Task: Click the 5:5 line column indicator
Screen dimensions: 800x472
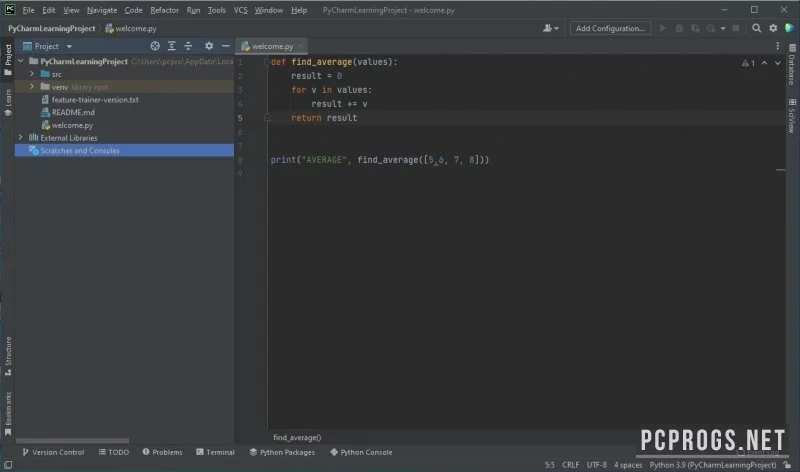Action: click(x=549, y=465)
